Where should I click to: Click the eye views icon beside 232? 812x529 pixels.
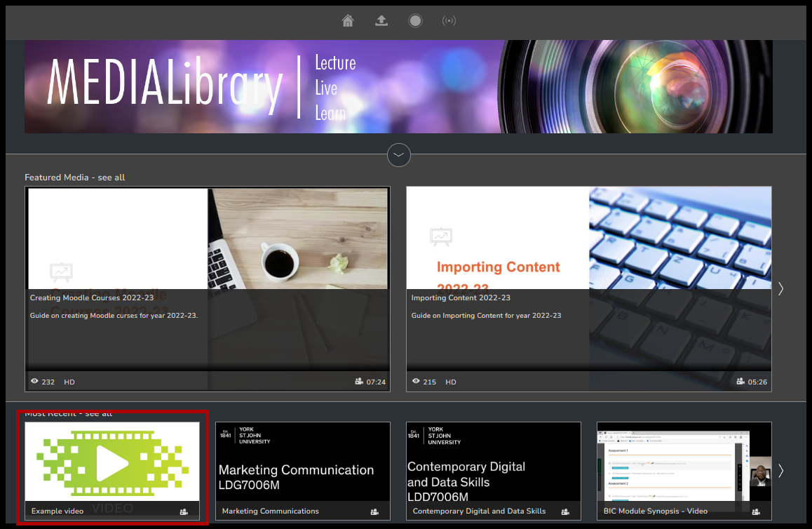point(34,382)
